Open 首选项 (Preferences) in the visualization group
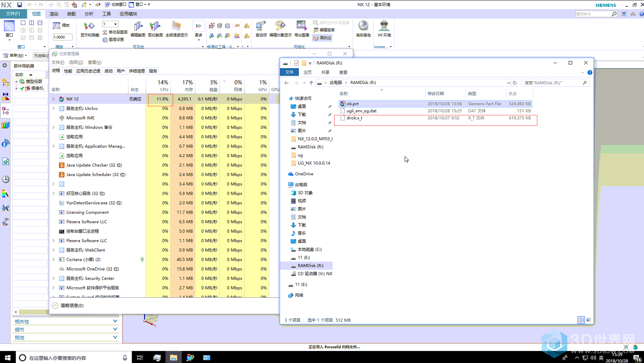 [x=261, y=26]
